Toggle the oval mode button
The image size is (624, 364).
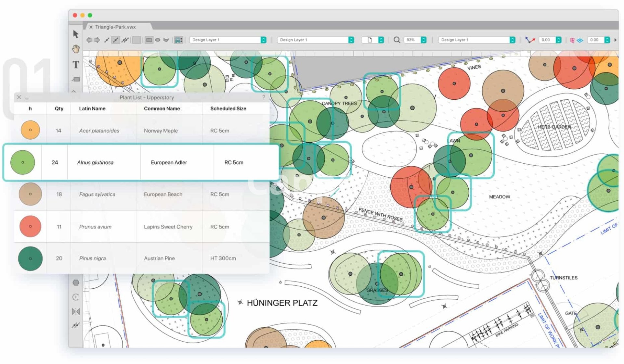[x=158, y=40]
